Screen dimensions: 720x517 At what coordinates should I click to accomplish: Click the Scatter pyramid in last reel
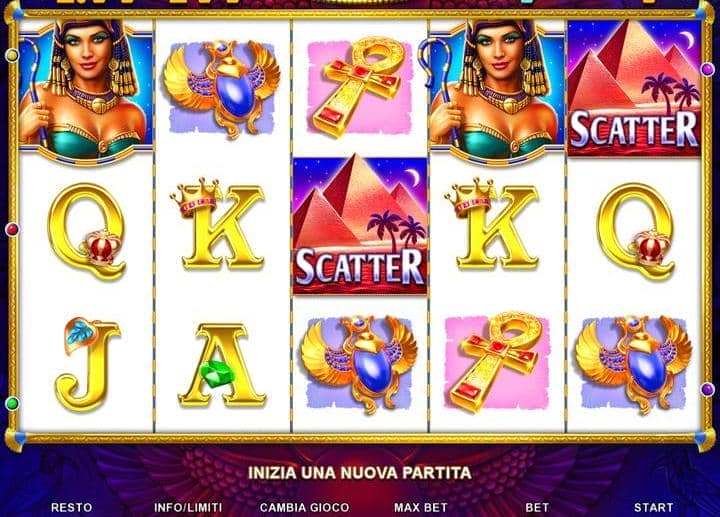click(x=635, y=88)
